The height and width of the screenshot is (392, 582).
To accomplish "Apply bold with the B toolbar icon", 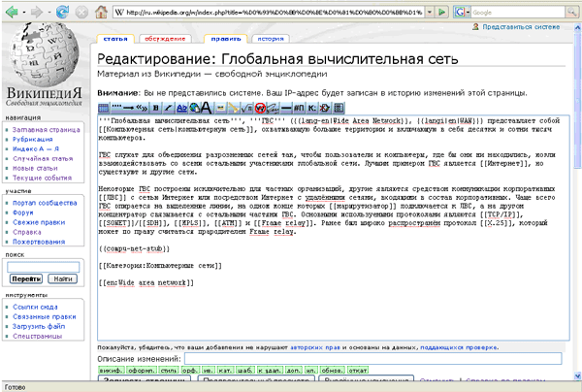I will [x=156, y=108].
